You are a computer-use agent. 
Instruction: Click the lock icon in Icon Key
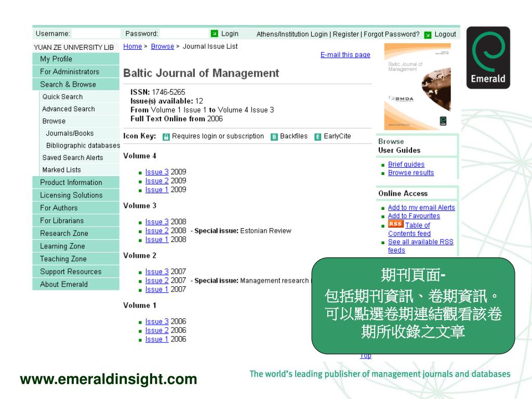[x=166, y=137]
